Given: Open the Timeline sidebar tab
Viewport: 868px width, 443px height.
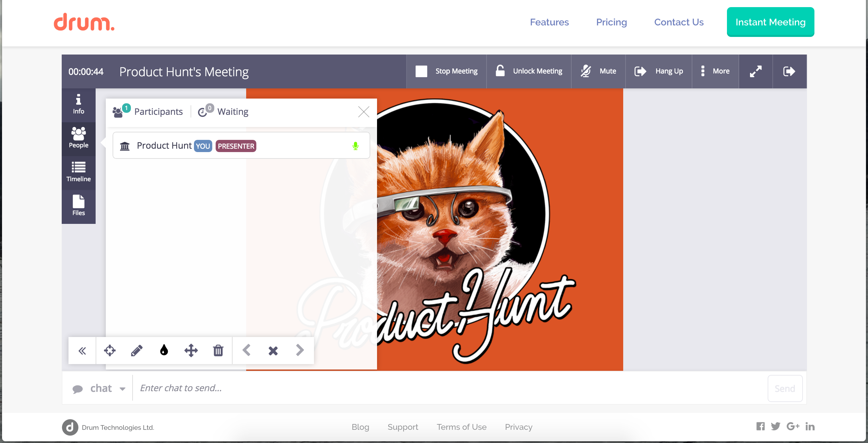Looking at the screenshot, I should pos(78,172).
